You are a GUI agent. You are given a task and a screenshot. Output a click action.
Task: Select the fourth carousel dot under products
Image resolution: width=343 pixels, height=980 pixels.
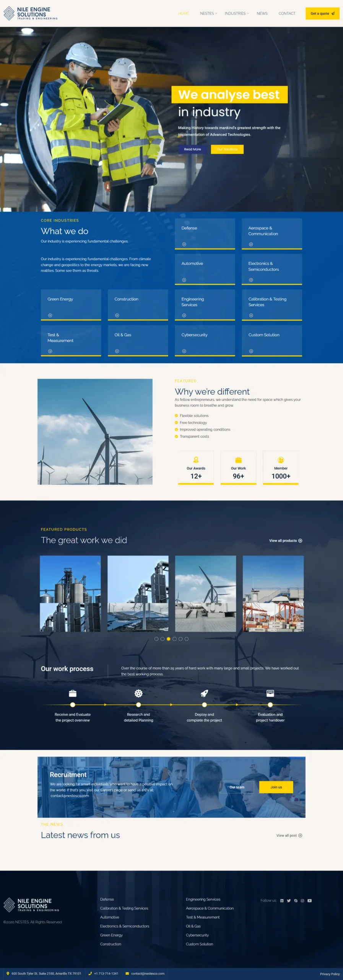pos(174,639)
